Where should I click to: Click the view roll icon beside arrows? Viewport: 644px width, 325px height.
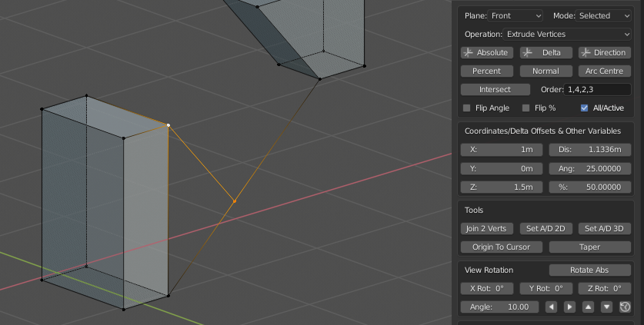click(x=625, y=307)
